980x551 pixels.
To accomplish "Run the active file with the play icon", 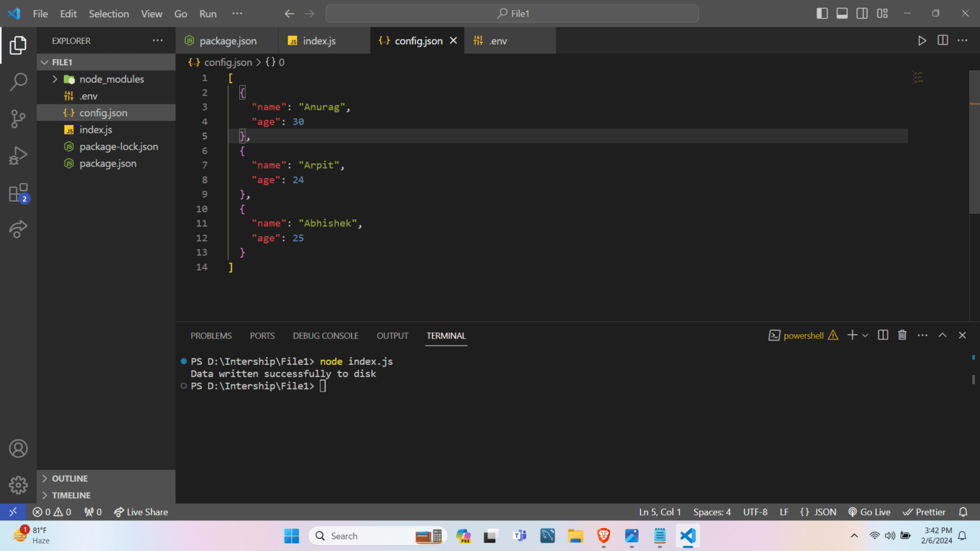I will pos(922,40).
